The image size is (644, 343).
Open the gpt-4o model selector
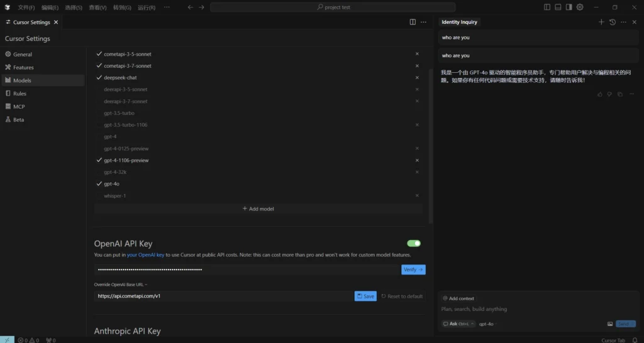(x=486, y=324)
